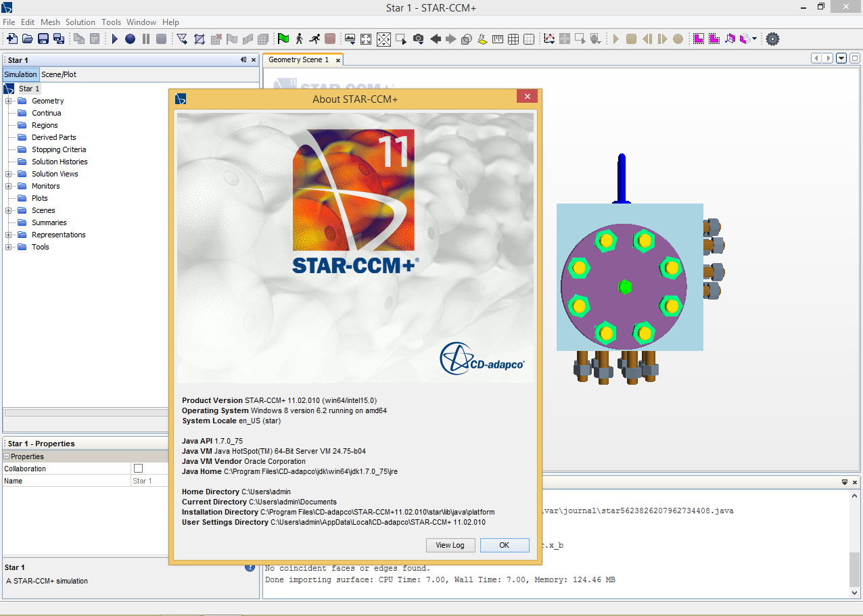Expand the Monitors tree node
This screenshot has height=616, width=863.
[x=9, y=186]
